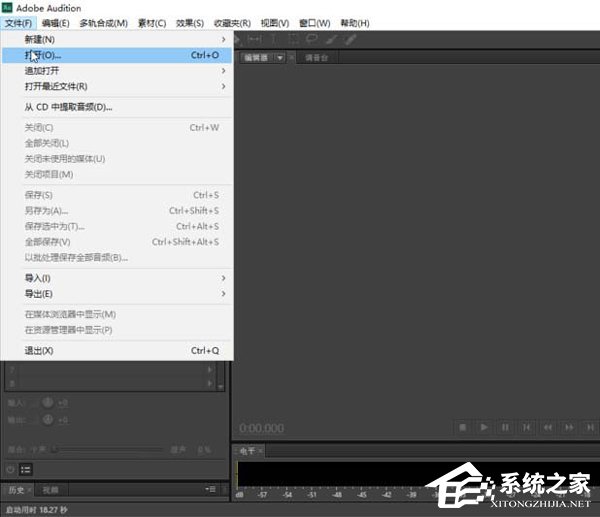Click the Stop playback button
600x517 pixels.
point(463,427)
